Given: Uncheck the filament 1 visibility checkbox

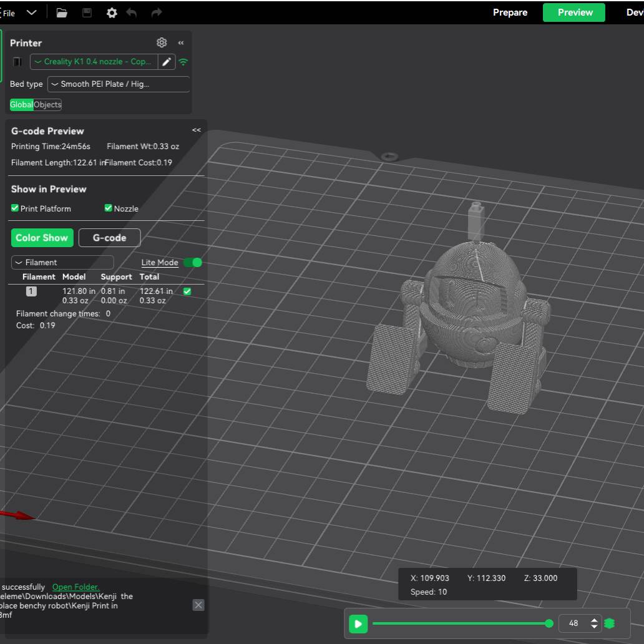Looking at the screenshot, I should click(x=187, y=291).
